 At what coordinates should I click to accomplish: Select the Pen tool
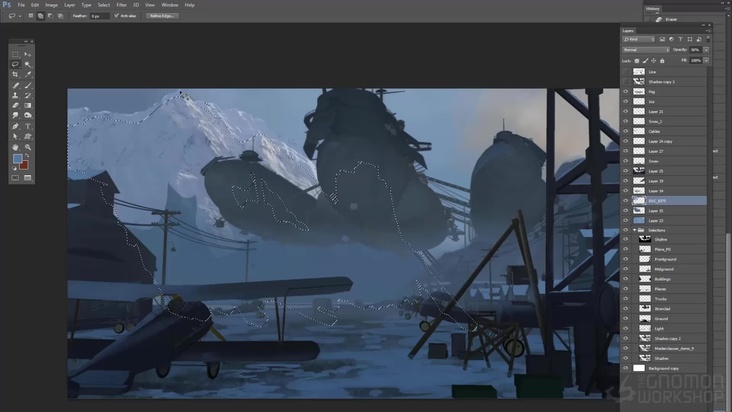15,126
